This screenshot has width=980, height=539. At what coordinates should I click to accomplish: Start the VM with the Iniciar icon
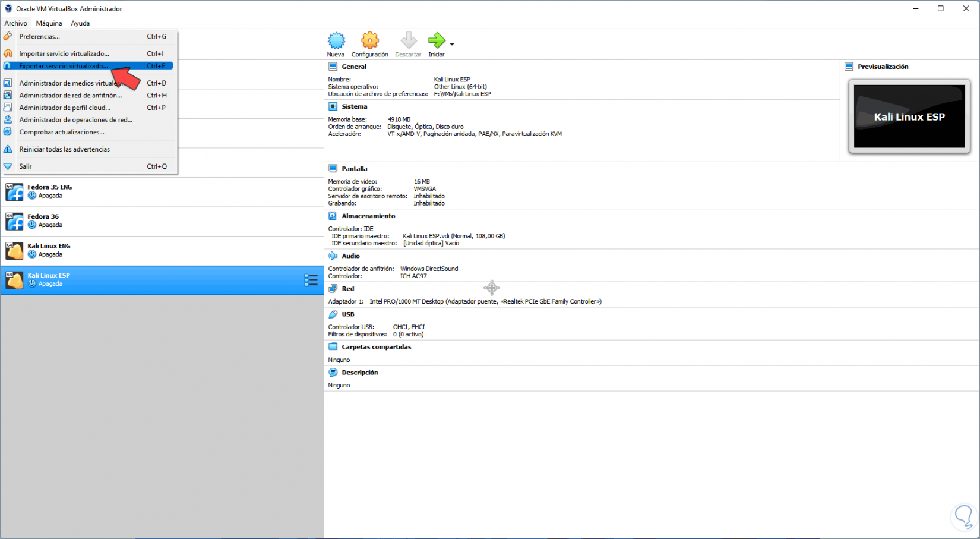(437, 40)
